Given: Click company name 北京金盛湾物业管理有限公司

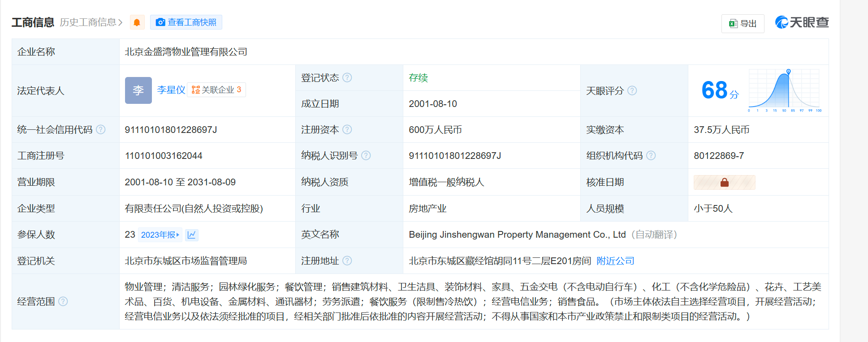Looking at the screenshot, I should (186, 52).
